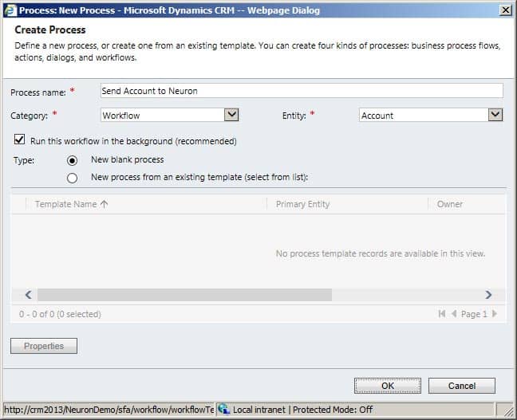The height and width of the screenshot is (420, 517).
Task: Select the Workflow category combo box
Action: 169,115
